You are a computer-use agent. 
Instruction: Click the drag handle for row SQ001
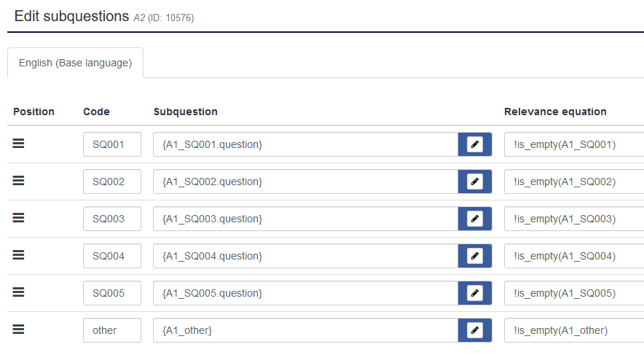click(19, 144)
